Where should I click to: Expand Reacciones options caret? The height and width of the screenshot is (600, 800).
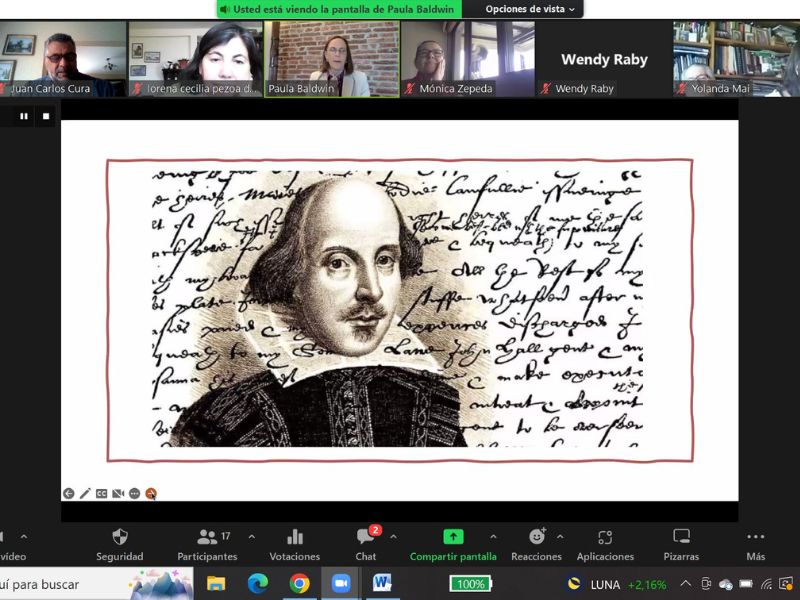pyautogui.click(x=560, y=537)
